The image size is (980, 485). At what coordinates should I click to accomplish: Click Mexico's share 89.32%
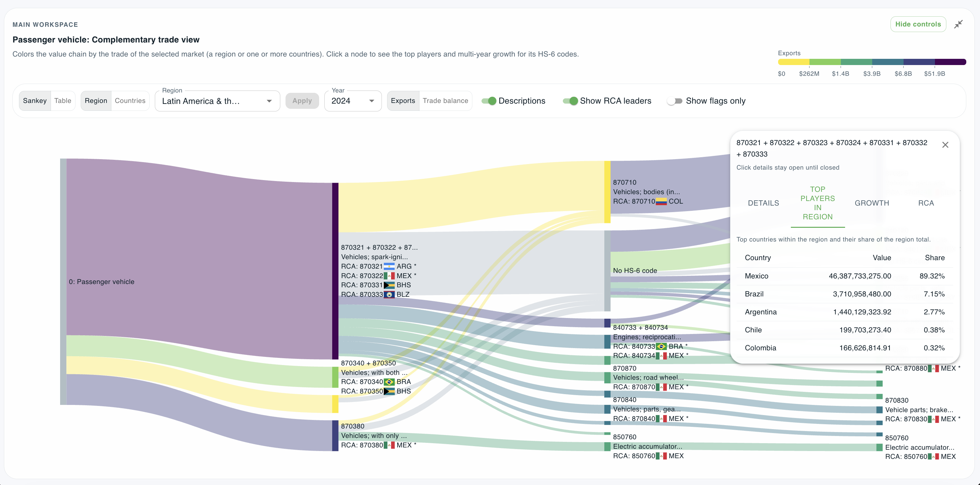pyautogui.click(x=932, y=276)
